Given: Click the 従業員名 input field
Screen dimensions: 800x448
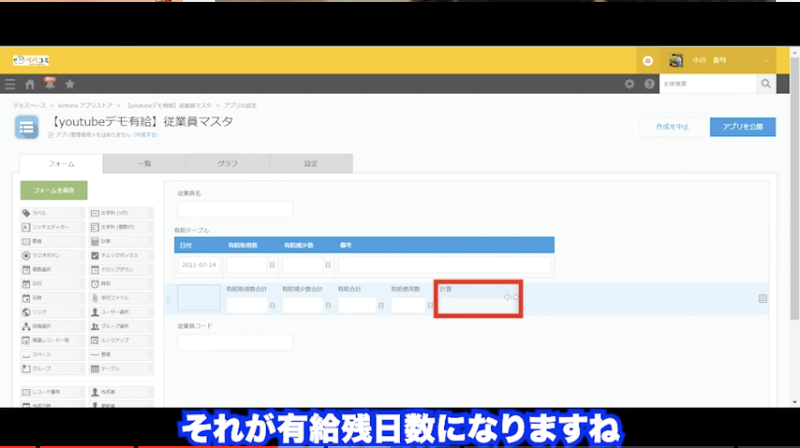Looking at the screenshot, I should coord(235,210).
